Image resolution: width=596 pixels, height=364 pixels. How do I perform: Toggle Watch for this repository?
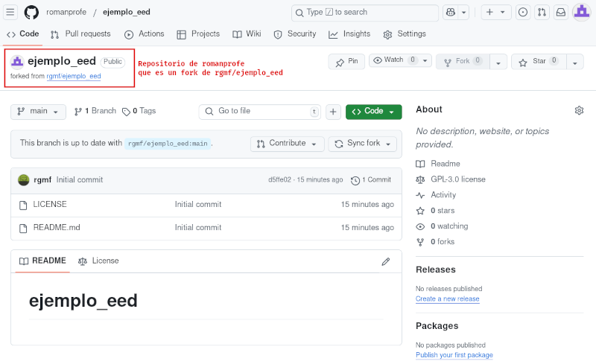[x=395, y=60]
